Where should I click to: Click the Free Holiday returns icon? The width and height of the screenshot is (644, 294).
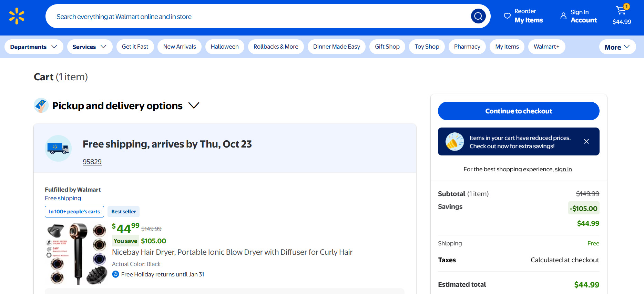116,274
